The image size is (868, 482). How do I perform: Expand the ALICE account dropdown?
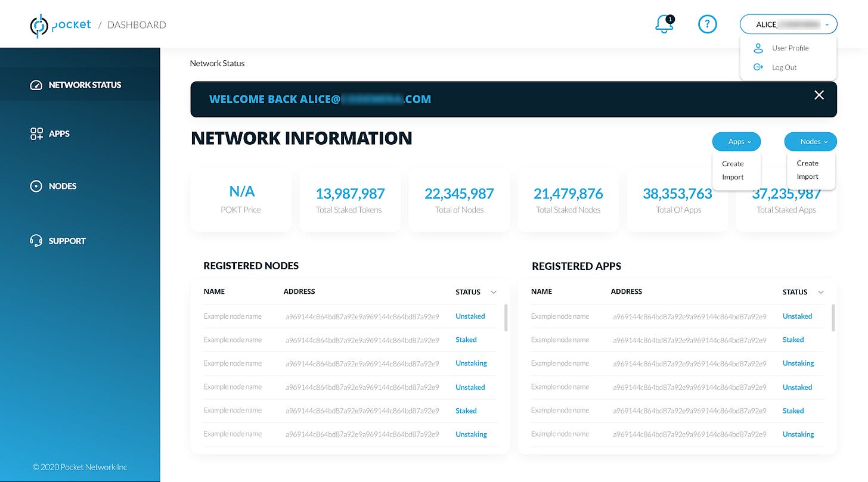click(788, 24)
